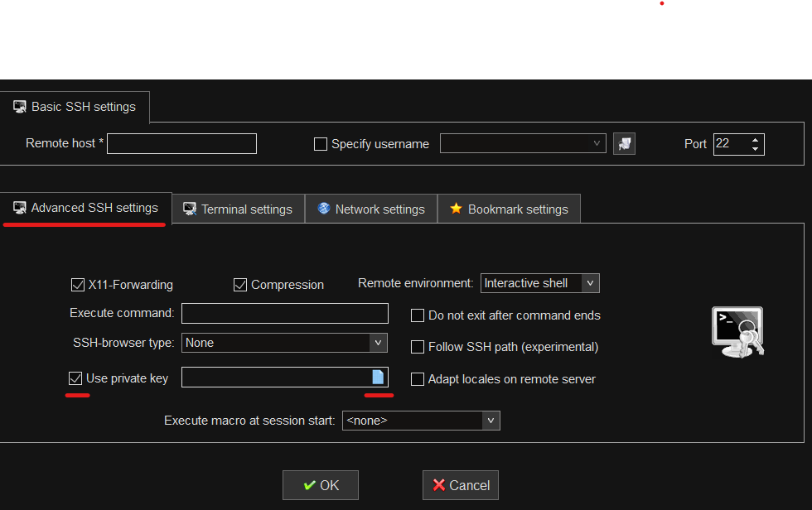Confirm the session with OK button

[x=321, y=485]
